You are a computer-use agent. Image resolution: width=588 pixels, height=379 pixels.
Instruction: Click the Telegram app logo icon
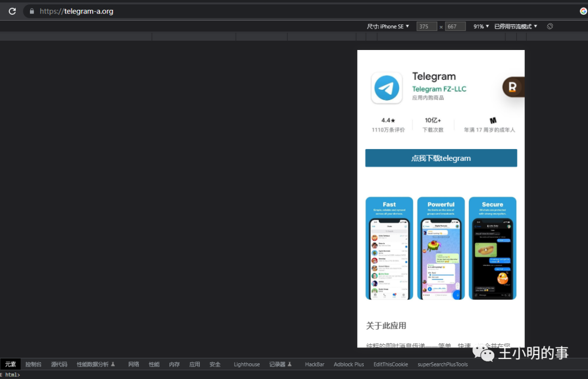coord(387,88)
